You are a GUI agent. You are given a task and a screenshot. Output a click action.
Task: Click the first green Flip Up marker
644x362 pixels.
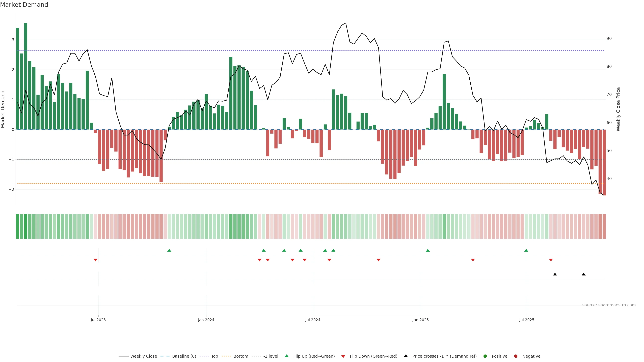[169, 250]
